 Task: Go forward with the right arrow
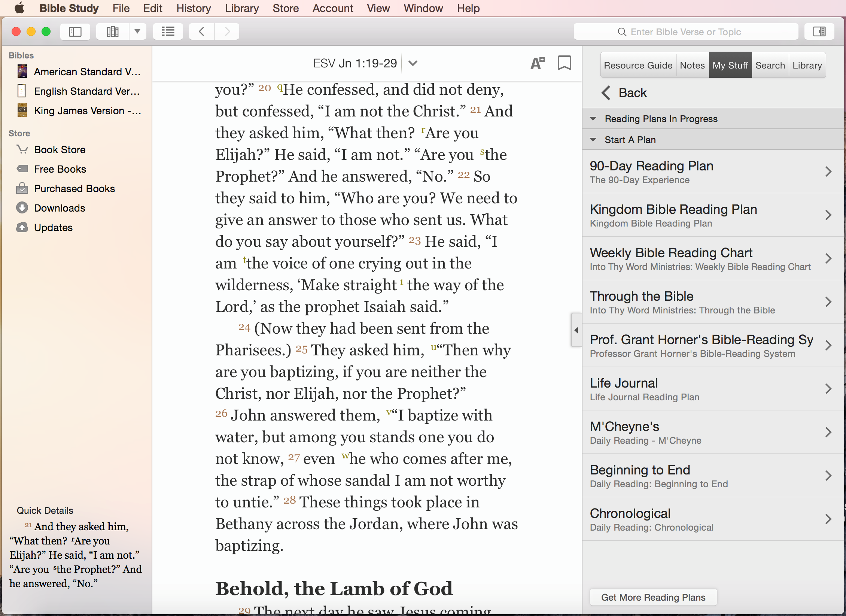click(227, 32)
